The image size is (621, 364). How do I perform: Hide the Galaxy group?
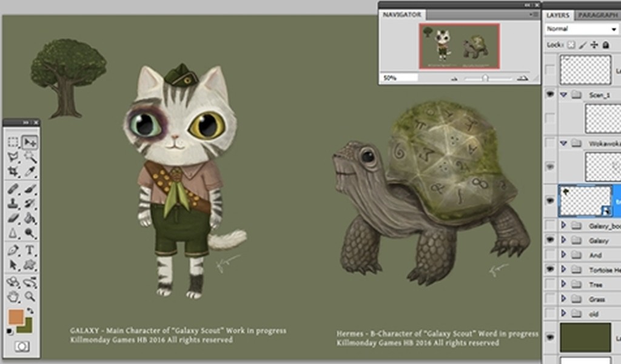tap(549, 240)
